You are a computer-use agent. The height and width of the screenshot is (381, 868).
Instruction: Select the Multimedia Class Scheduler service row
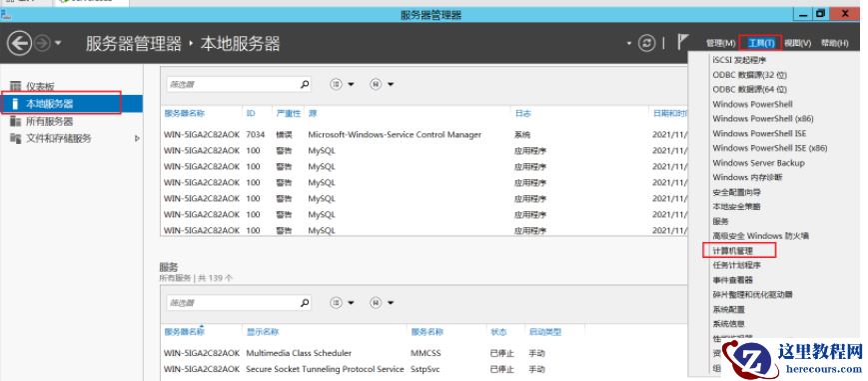click(x=424, y=353)
